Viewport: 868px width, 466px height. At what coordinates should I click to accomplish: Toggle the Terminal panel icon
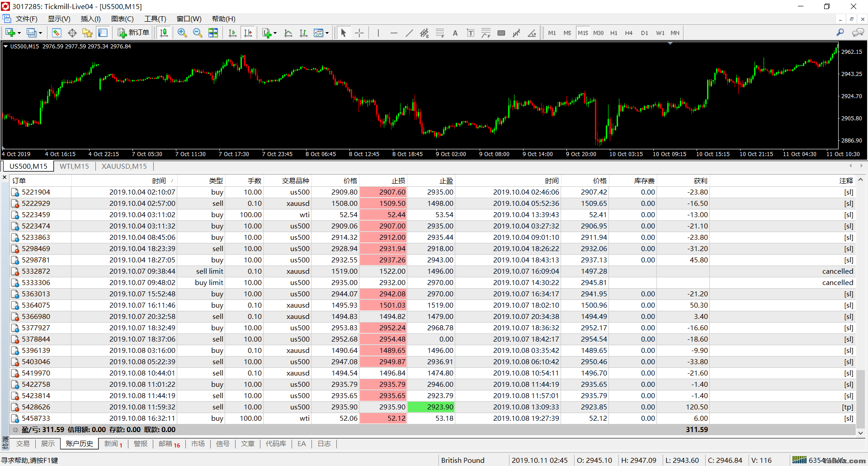coord(103,33)
